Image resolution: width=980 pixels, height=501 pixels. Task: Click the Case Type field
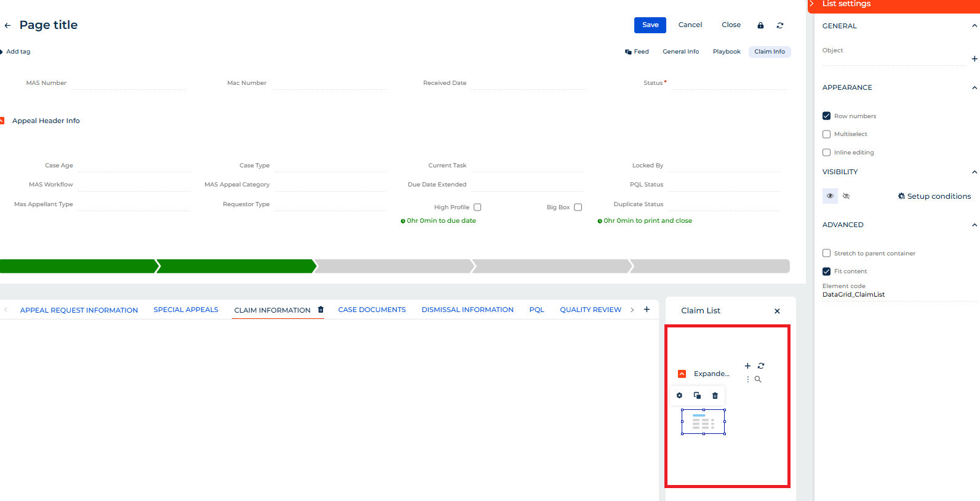[x=330, y=166]
